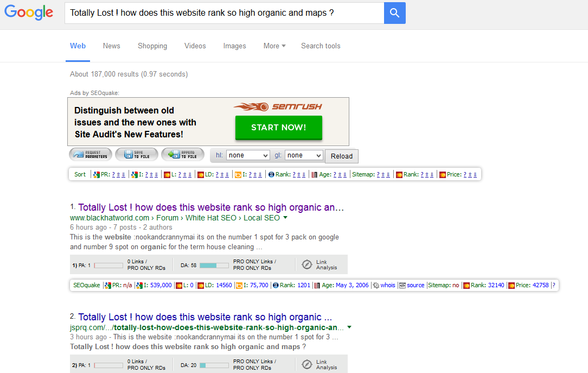Sort by PR descending using down arrow
Screen dimensions: 588x373
coord(123,174)
